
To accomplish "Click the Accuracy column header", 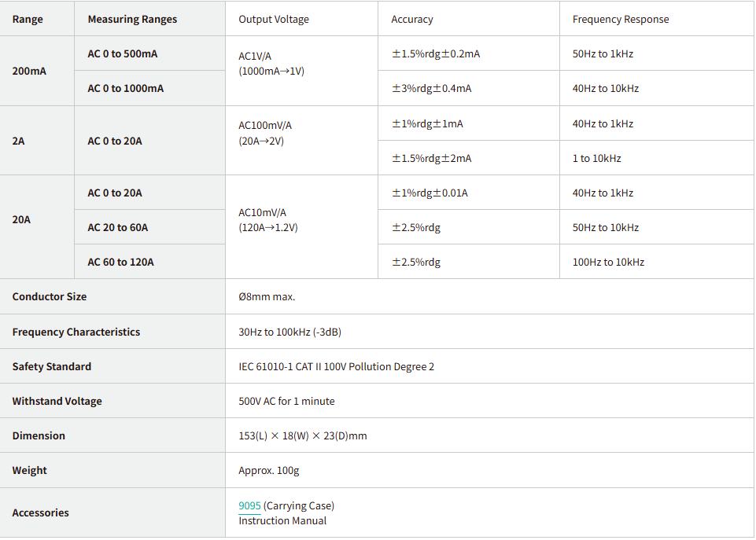I will (412, 19).
